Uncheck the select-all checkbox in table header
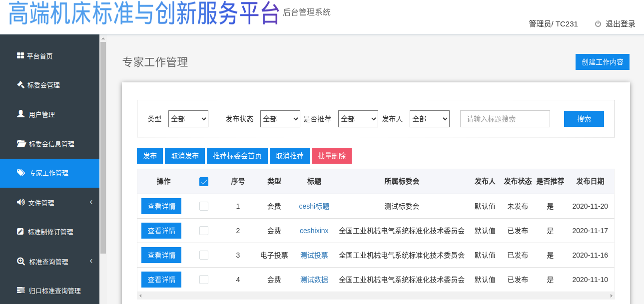The image size is (644, 304). click(x=204, y=182)
